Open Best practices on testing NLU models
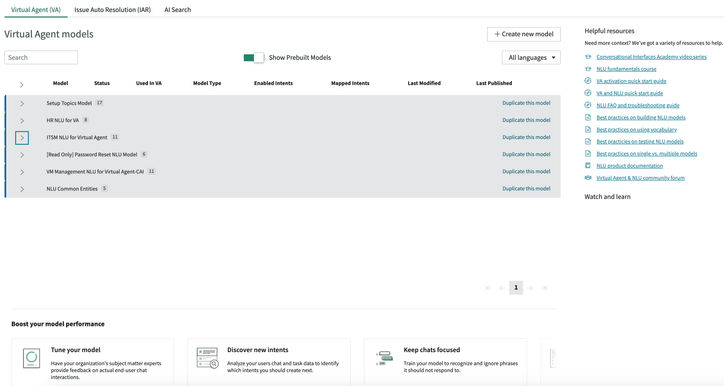 tap(640, 141)
